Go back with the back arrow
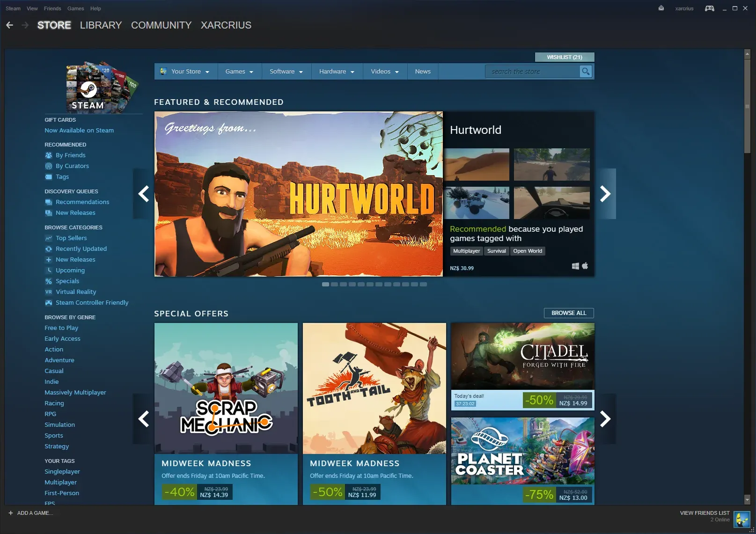 (10, 25)
